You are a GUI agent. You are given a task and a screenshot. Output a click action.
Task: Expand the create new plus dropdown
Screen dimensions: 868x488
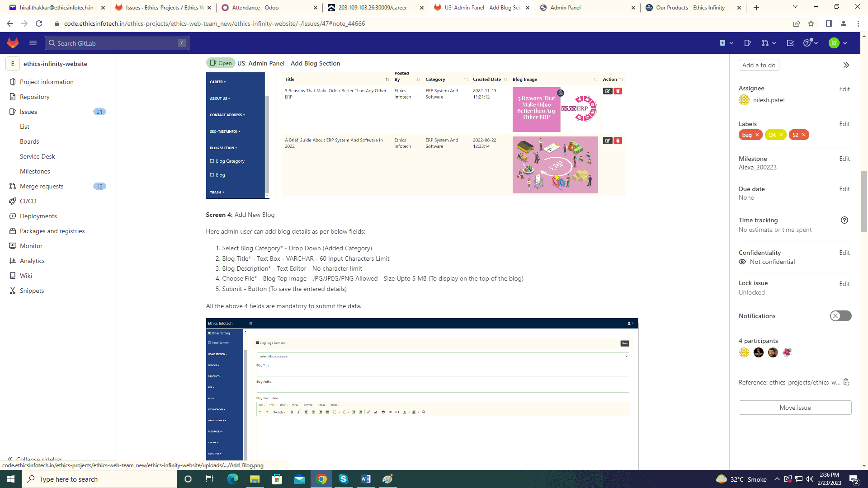click(726, 43)
